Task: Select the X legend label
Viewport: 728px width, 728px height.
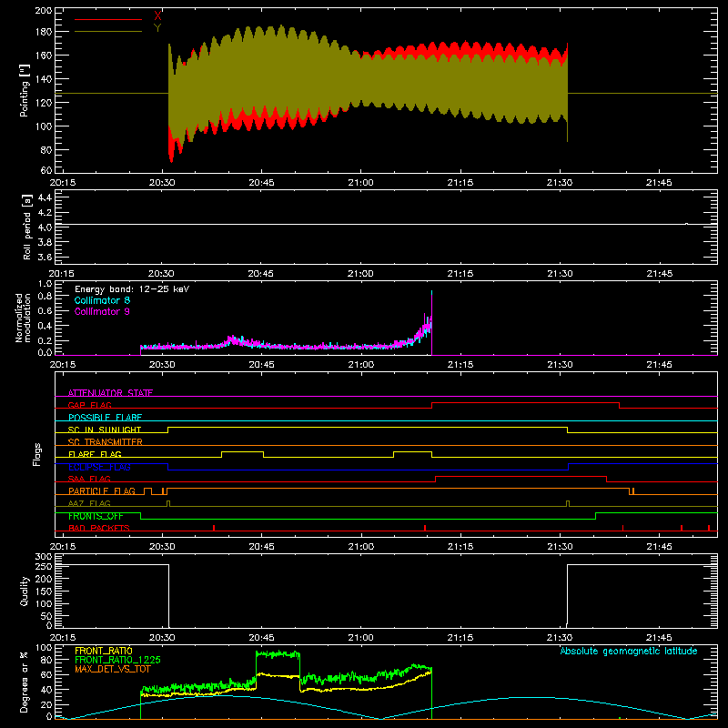Action: (x=157, y=16)
